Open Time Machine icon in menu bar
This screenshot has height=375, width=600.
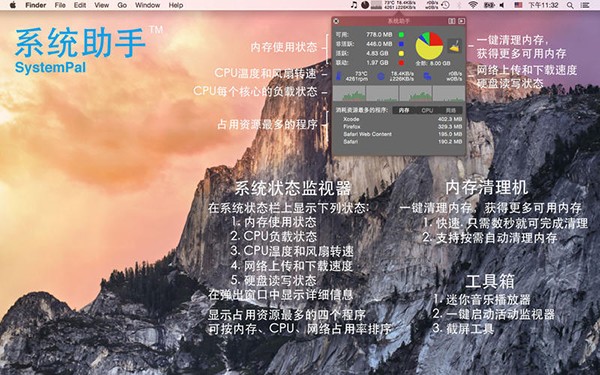click(445, 5)
